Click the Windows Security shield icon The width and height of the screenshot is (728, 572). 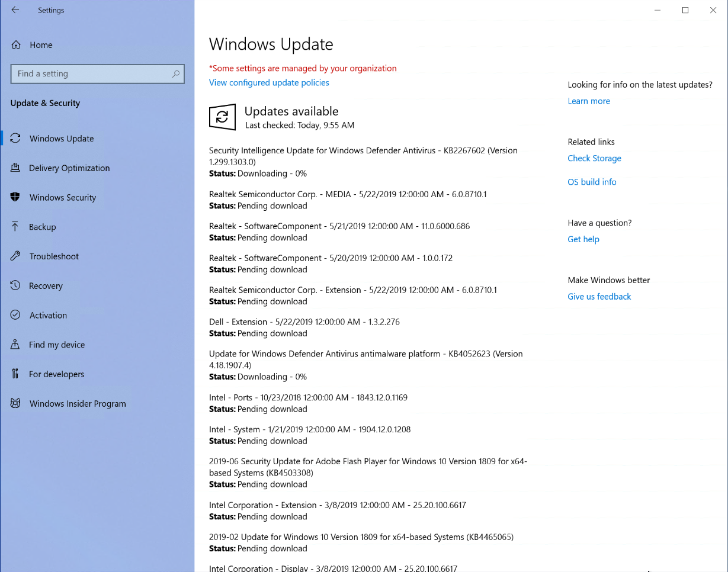(x=16, y=197)
